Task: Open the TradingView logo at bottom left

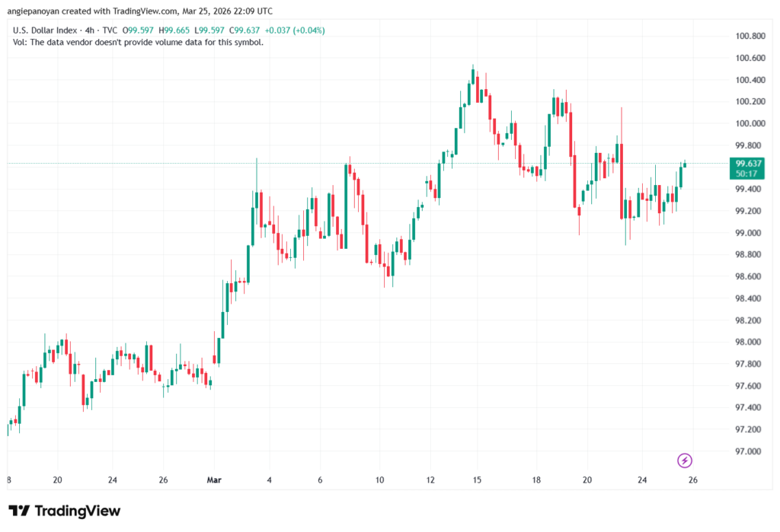Action: (x=63, y=511)
